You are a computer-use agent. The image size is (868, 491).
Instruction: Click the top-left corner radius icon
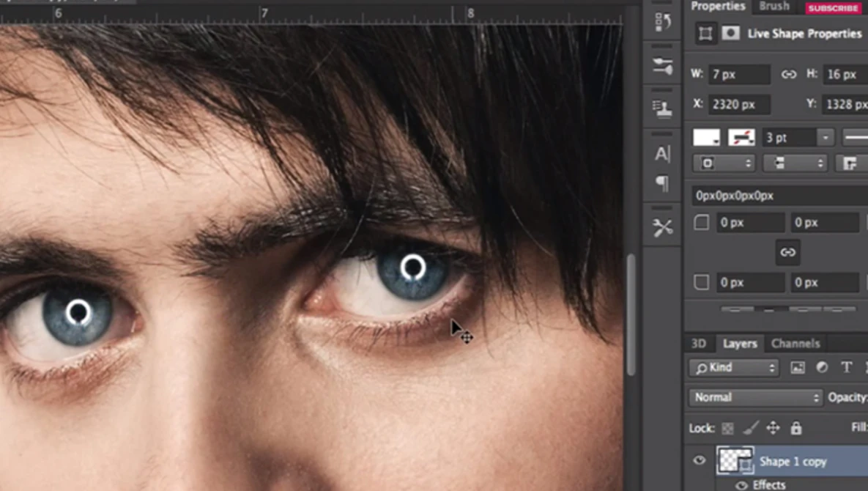(x=702, y=223)
